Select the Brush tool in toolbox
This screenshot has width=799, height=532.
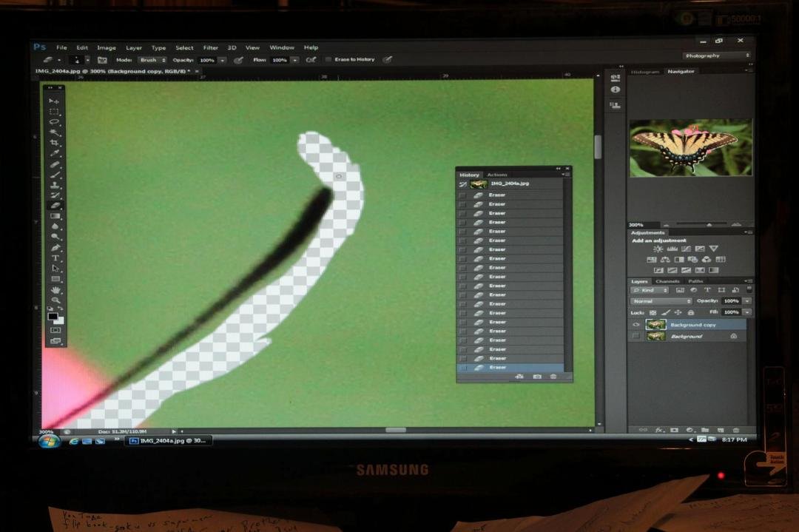[x=54, y=175]
